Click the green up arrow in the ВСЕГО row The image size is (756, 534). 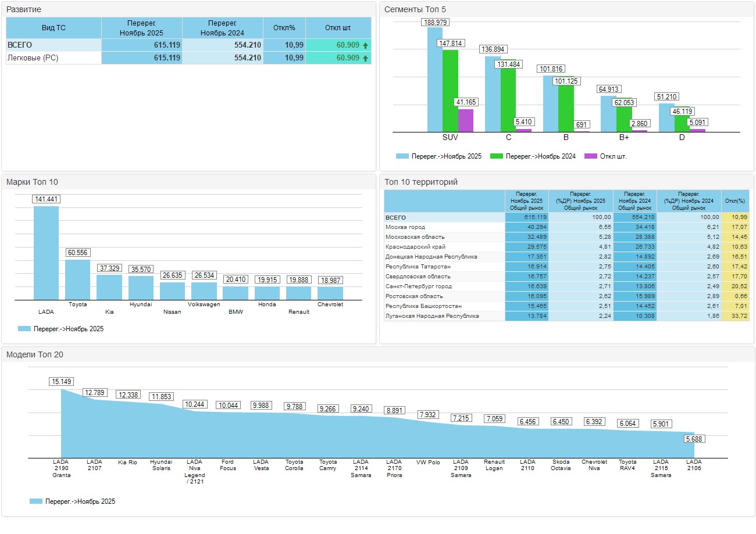click(365, 45)
